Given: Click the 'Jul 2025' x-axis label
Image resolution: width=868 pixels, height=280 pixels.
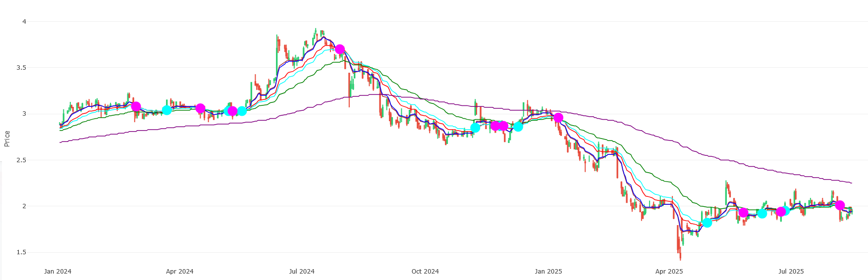Looking at the screenshot, I should click(791, 272).
